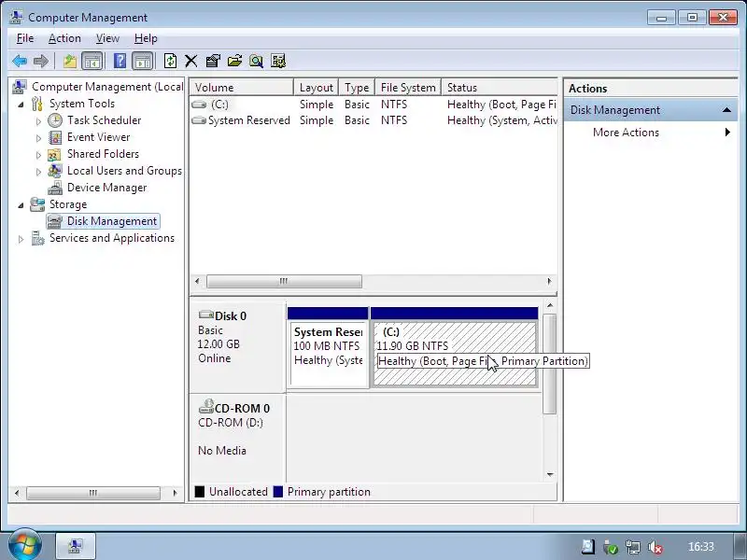Click the blue Help question mark icon
The height and width of the screenshot is (560, 747).
(x=120, y=61)
